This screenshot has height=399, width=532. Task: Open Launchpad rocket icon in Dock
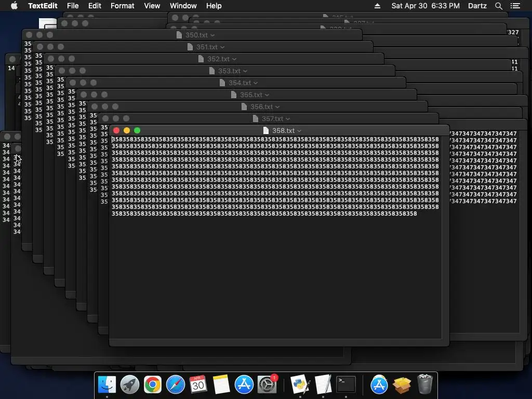[129, 384]
